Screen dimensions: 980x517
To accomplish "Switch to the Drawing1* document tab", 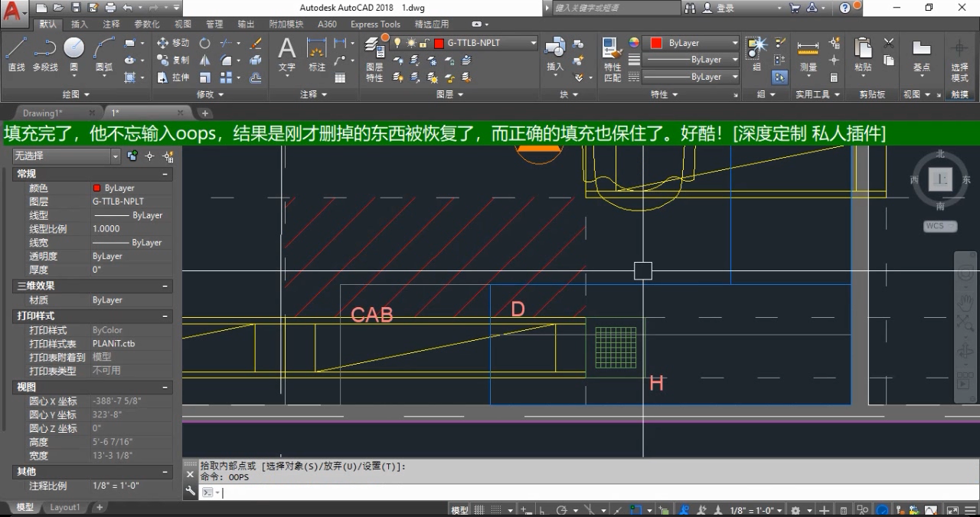I will [x=44, y=113].
